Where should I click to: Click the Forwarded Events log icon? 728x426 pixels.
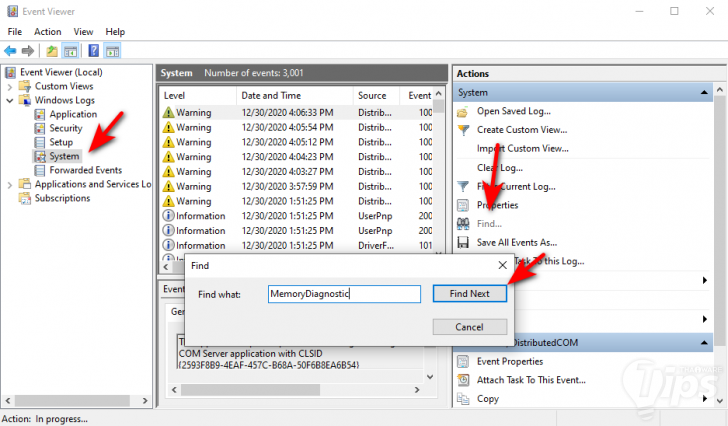click(40, 170)
